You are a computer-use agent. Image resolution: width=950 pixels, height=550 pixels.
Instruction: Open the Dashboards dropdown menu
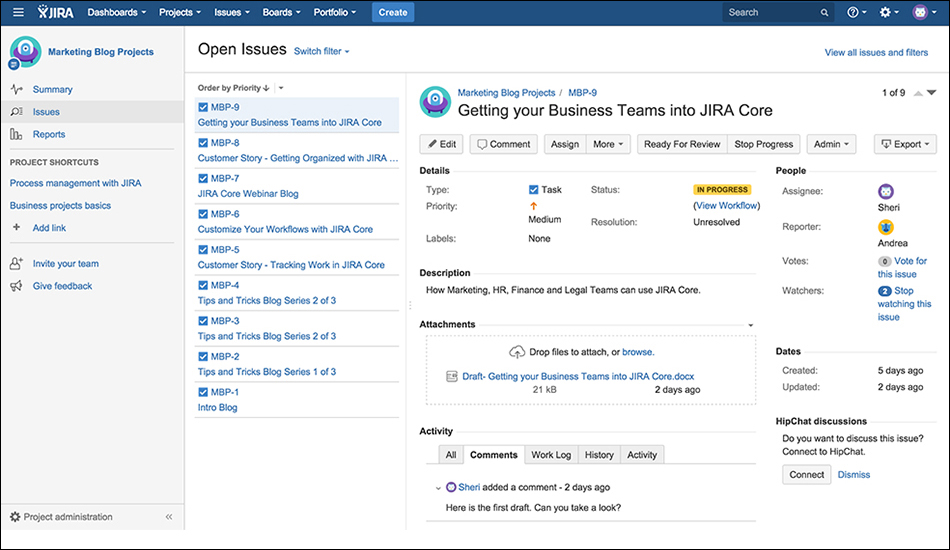(x=116, y=12)
